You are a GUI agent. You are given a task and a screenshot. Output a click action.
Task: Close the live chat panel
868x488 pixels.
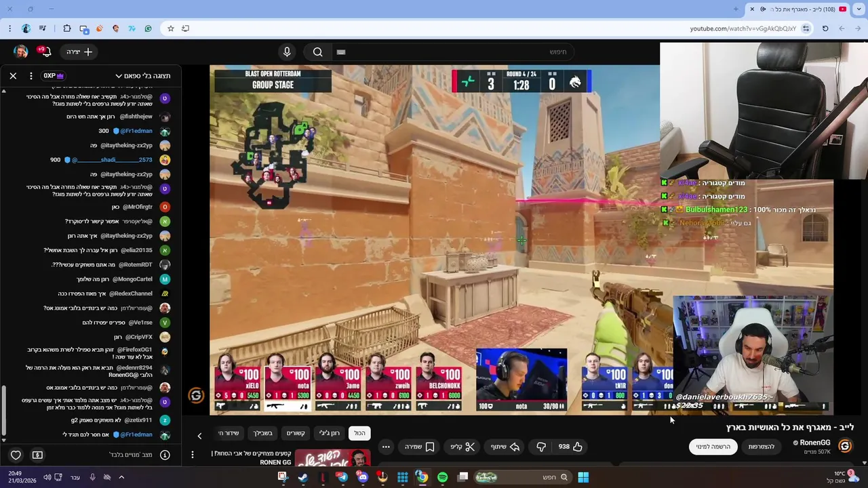click(x=13, y=76)
